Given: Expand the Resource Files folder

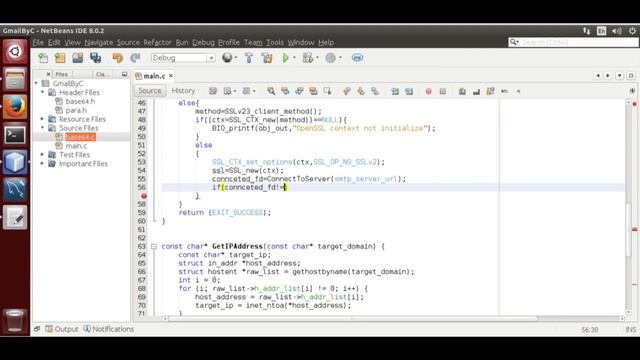Looking at the screenshot, I should tap(42, 119).
